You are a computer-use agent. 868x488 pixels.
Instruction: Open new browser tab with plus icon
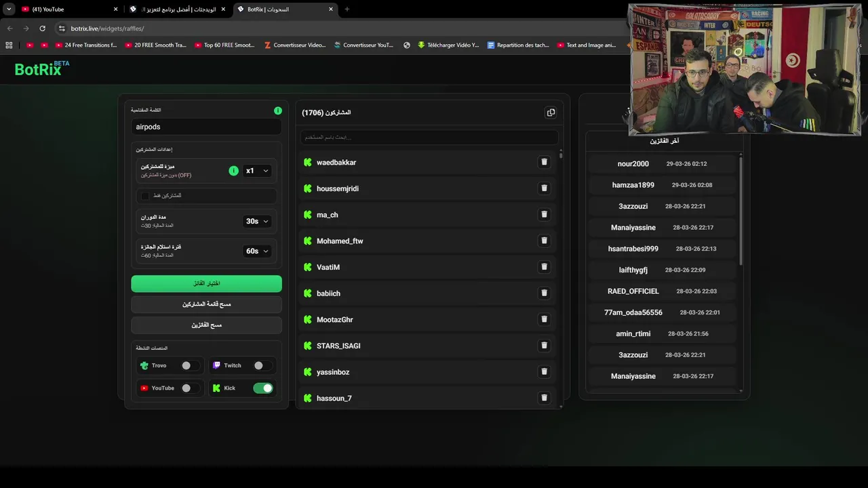(x=347, y=9)
